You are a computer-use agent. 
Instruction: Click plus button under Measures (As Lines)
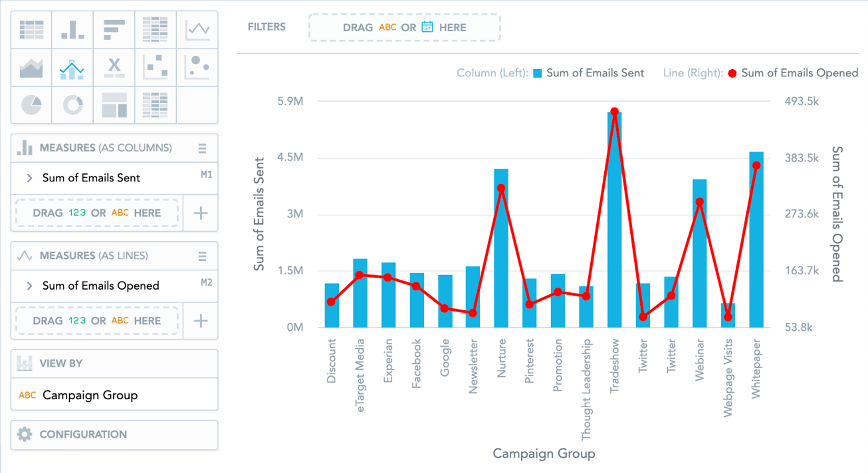200,321
